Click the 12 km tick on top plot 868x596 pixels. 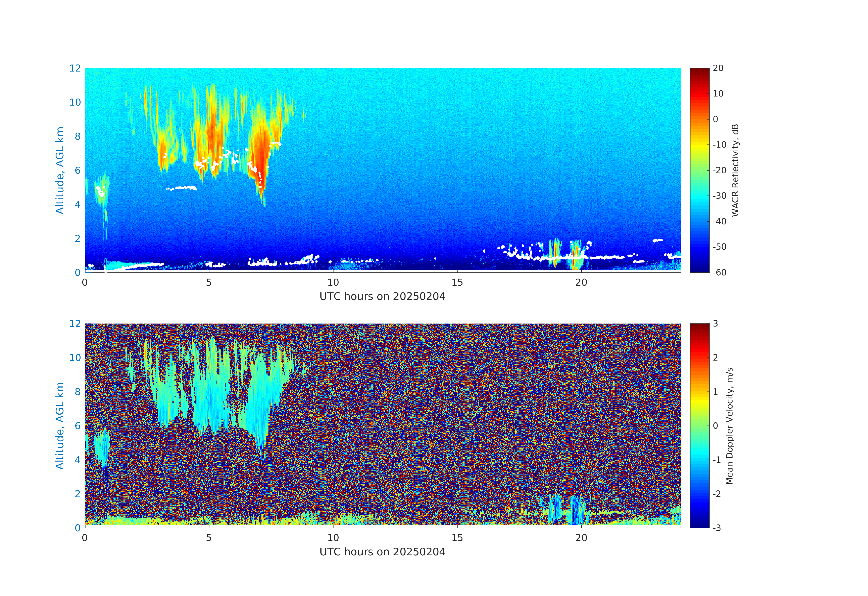(75, 68)
